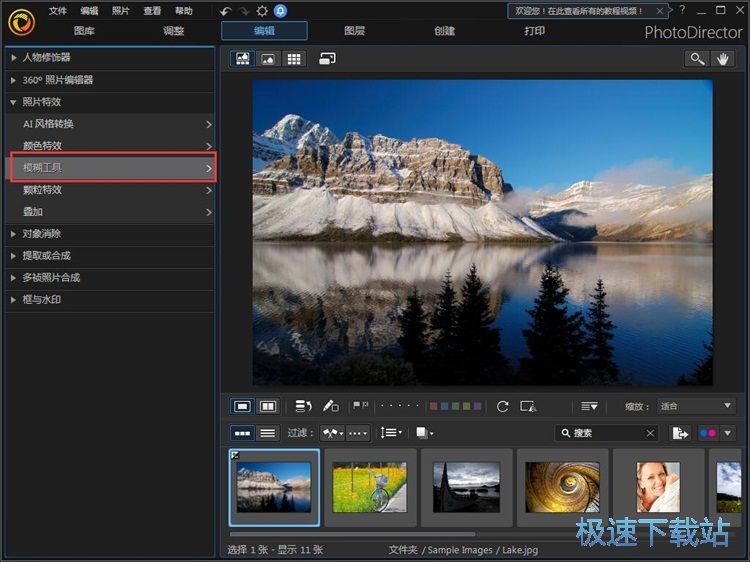Viewport: 750px width, 562px height.
Task: Switch to the 调整 tab
Action: click(174, 31)
